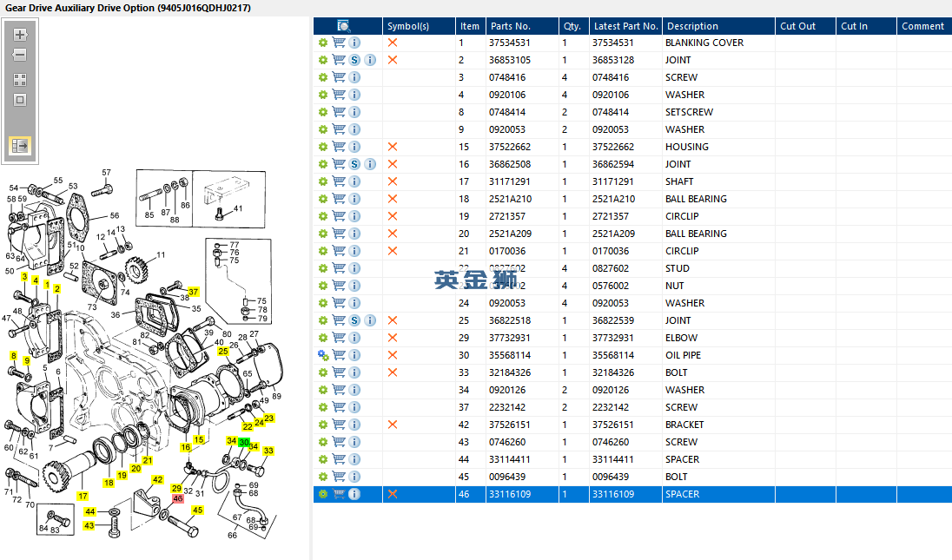Sort by the Item column header
This screenshot has width=952, height=560.
pos(469,26)
